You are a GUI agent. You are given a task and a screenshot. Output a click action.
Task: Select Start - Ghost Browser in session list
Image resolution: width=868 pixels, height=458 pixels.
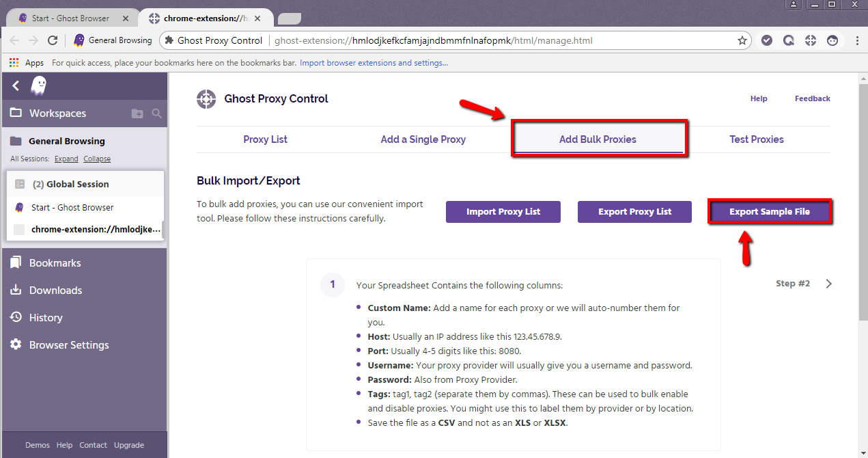click(x=85, y=207)
